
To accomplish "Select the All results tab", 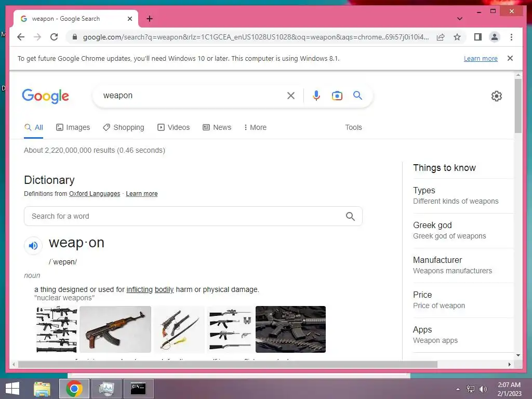I will (x=34, y=128).
